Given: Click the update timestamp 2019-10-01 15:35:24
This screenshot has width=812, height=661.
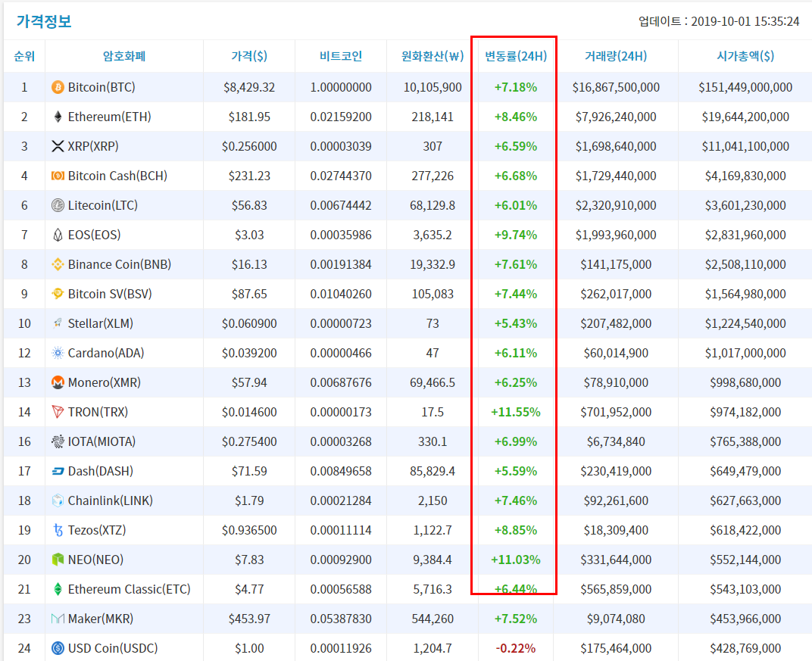Looking at the screenshot, I should click(745, 21).
